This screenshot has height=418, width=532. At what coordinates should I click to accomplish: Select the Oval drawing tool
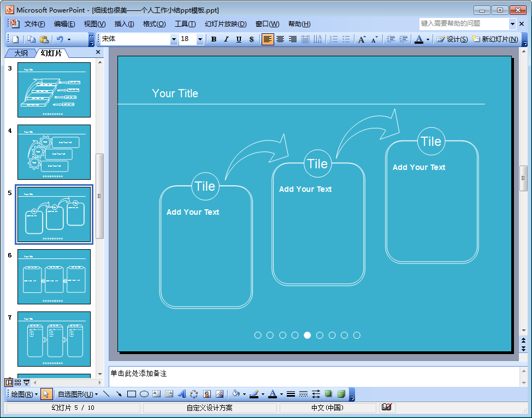144,394
